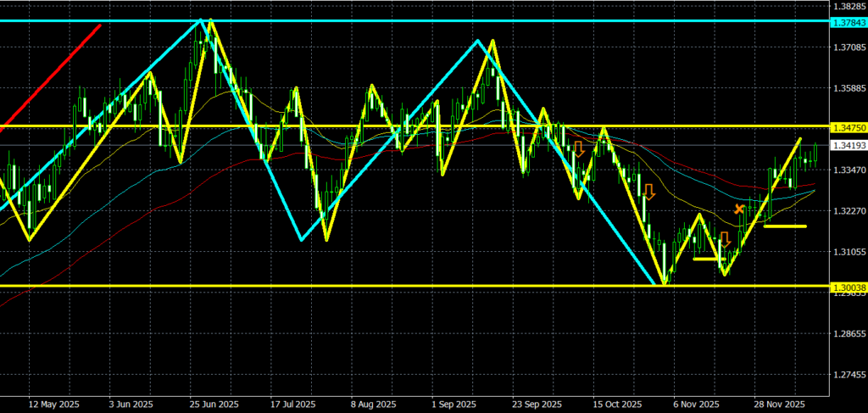
Task: Select the orange down arrow just under the 1.34750 line
Action: 579,149
